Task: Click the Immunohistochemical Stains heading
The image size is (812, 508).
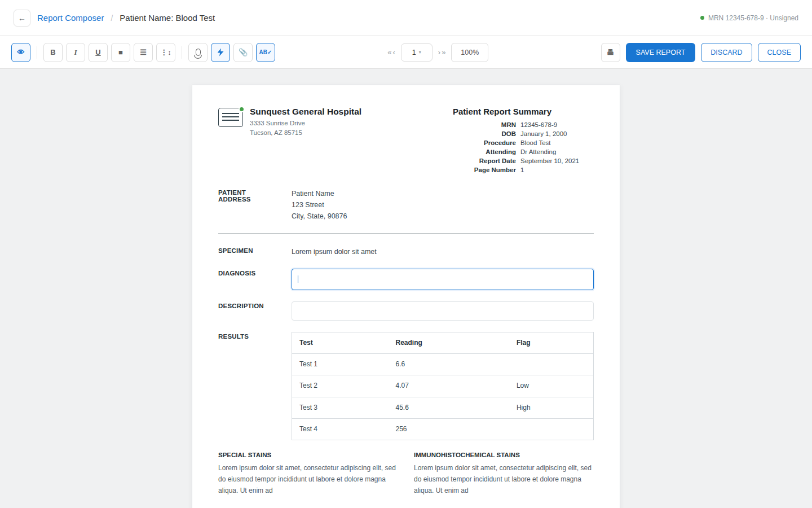Action: click(x=467, y=455)
